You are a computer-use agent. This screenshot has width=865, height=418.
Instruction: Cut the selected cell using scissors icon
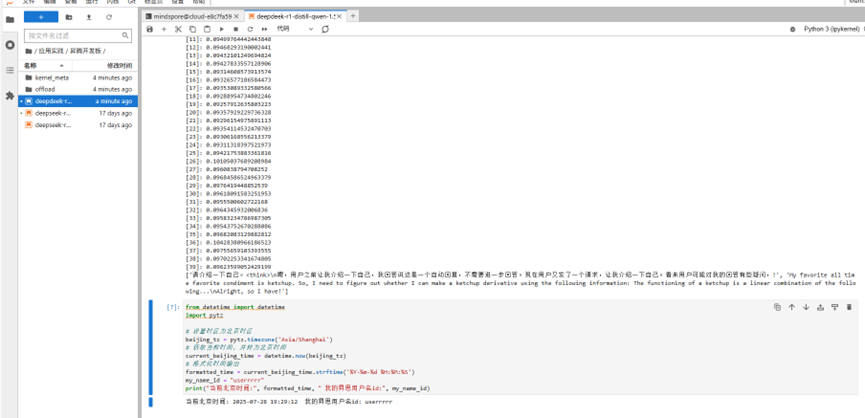point(178,29)
